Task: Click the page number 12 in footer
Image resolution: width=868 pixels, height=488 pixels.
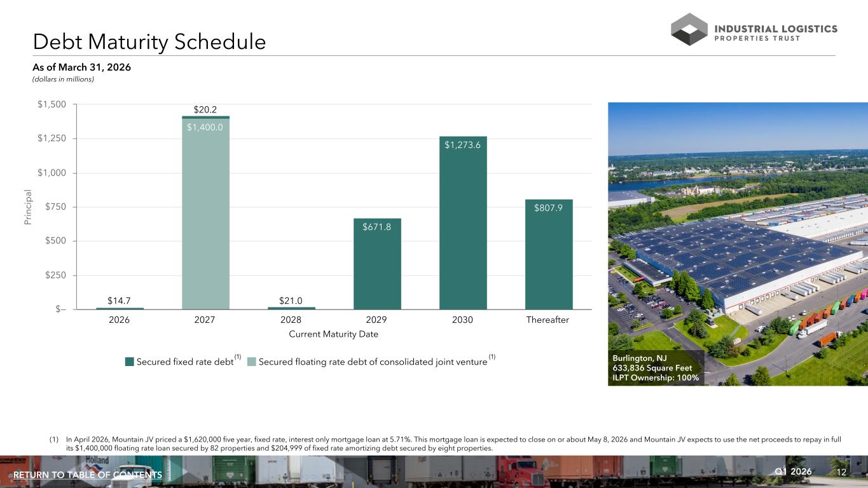Action: pos(843,472)
